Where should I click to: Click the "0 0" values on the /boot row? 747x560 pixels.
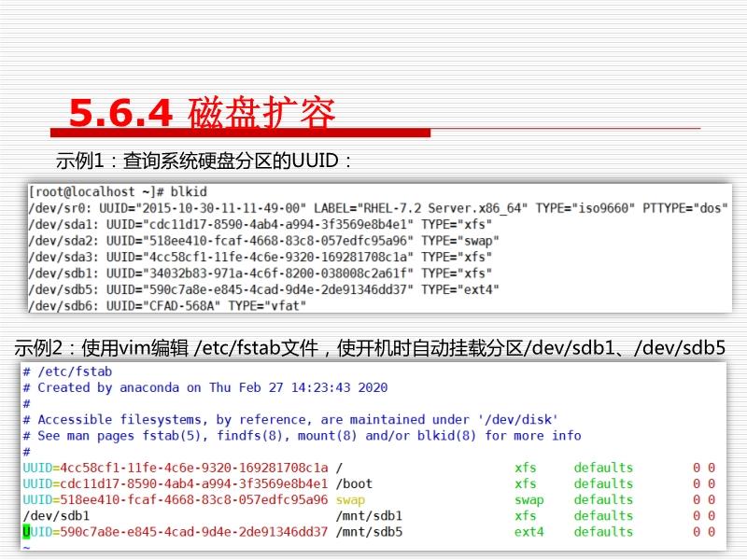704,483
